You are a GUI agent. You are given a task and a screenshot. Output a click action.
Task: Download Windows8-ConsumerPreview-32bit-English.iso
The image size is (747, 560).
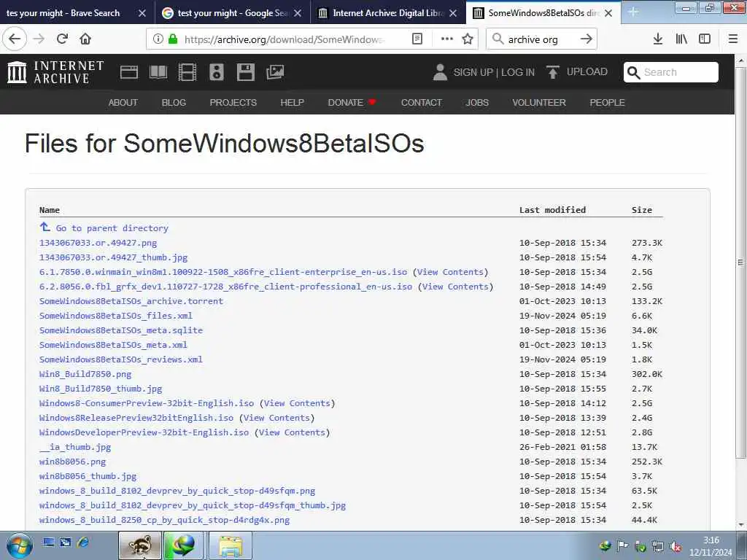pos(146,403)
